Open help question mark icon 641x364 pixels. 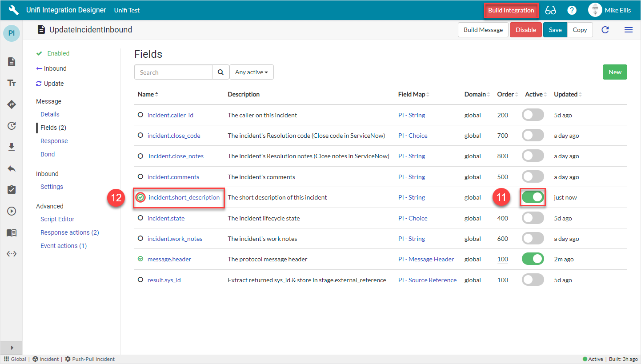(x=572, y=10)
